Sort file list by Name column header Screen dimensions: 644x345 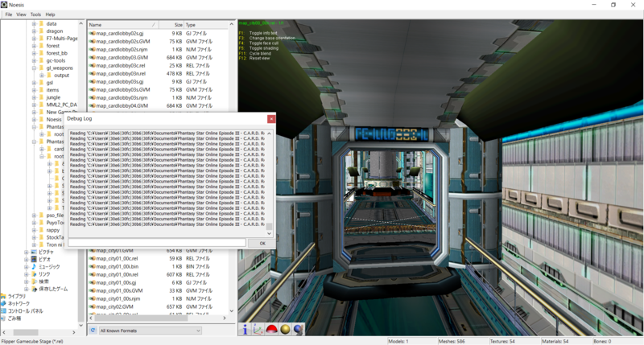point(123,25)
